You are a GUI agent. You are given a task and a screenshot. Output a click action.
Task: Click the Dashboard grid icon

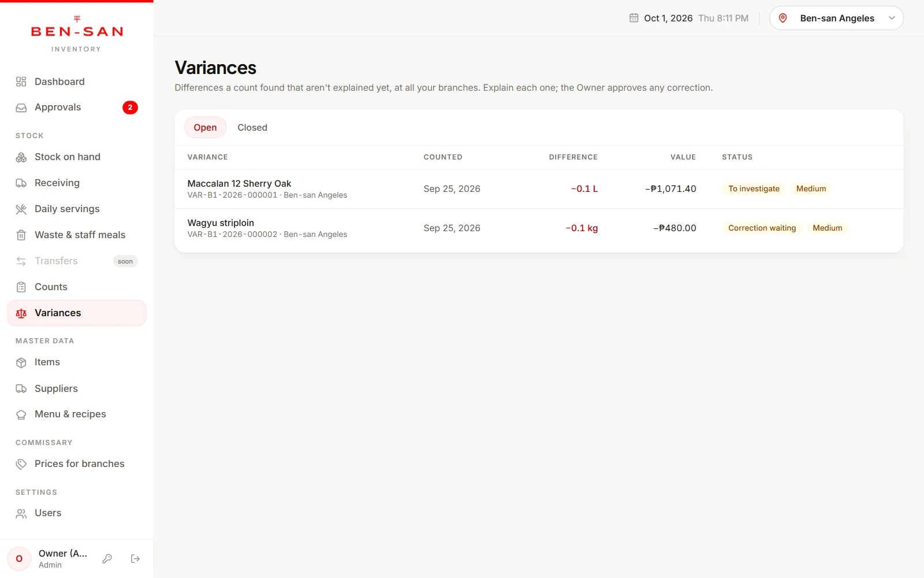click(x=21, y=81)
